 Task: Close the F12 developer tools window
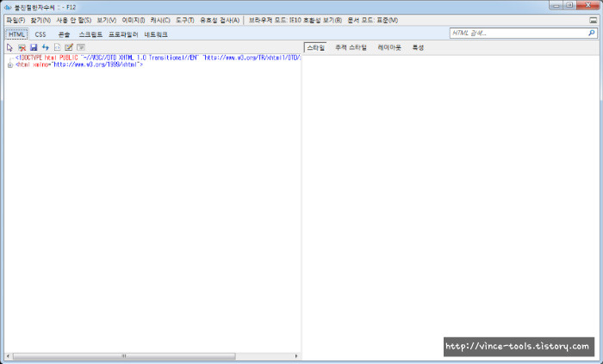(x=587, y=5)
